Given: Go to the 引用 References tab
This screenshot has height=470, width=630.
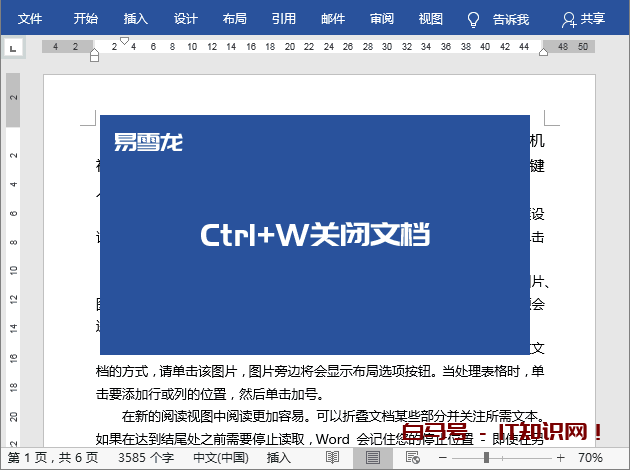Looking at the screenshot, I should pos(283,19).
